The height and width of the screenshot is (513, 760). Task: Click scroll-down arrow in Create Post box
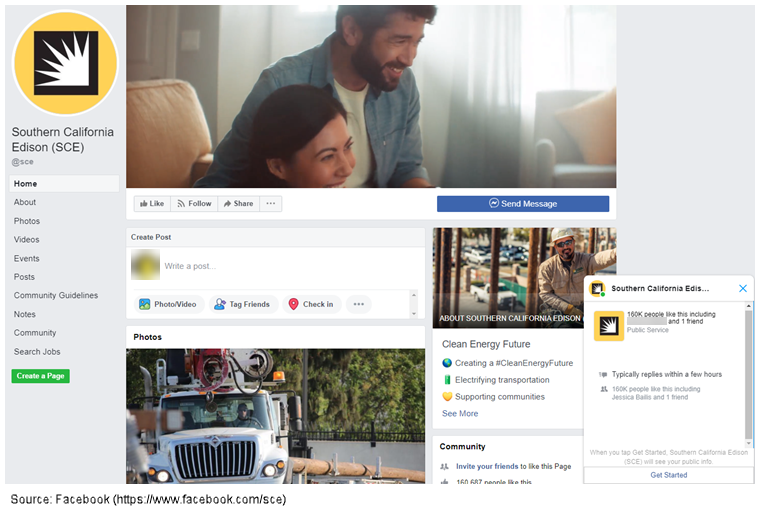tap(414, 313)
